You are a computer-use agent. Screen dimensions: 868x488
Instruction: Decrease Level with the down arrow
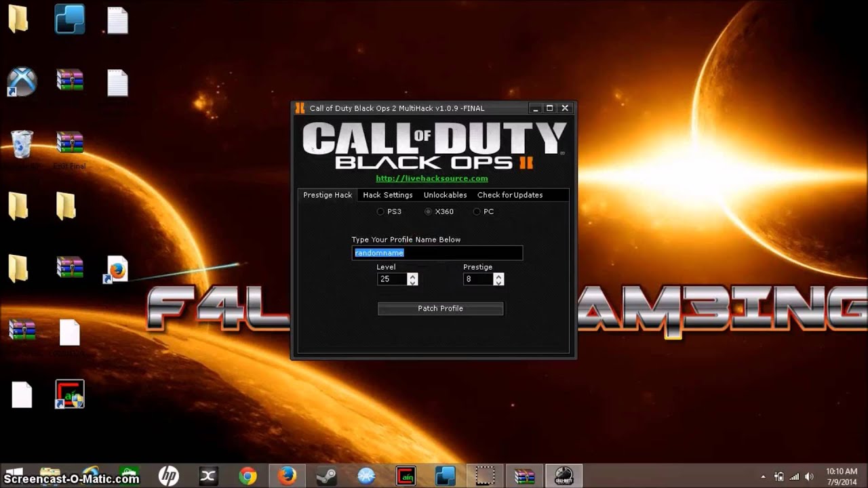pos(412,283)
